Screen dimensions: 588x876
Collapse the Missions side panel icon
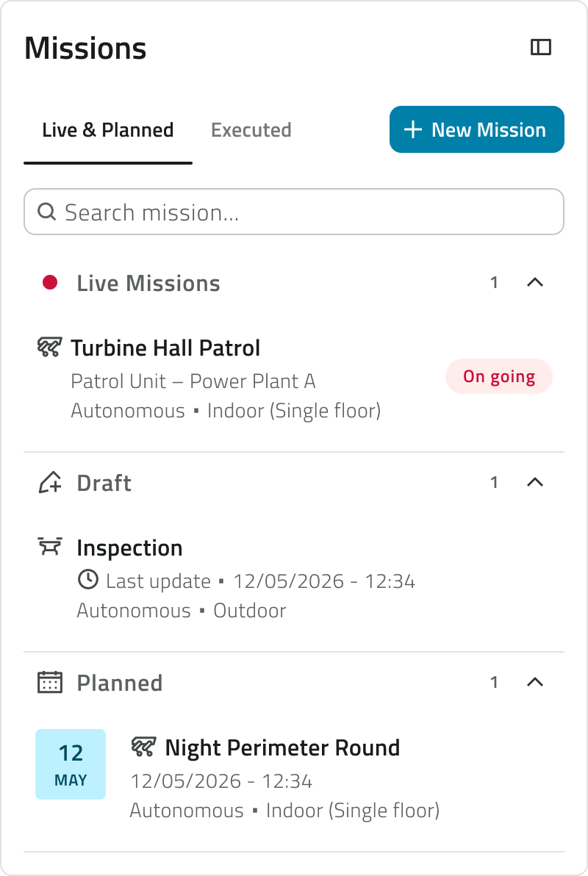540,48
